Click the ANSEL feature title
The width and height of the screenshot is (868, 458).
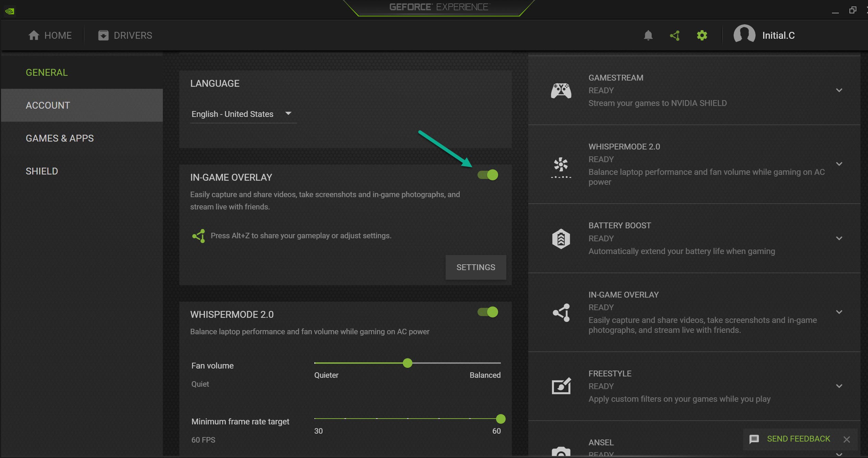tap(601, 443)
